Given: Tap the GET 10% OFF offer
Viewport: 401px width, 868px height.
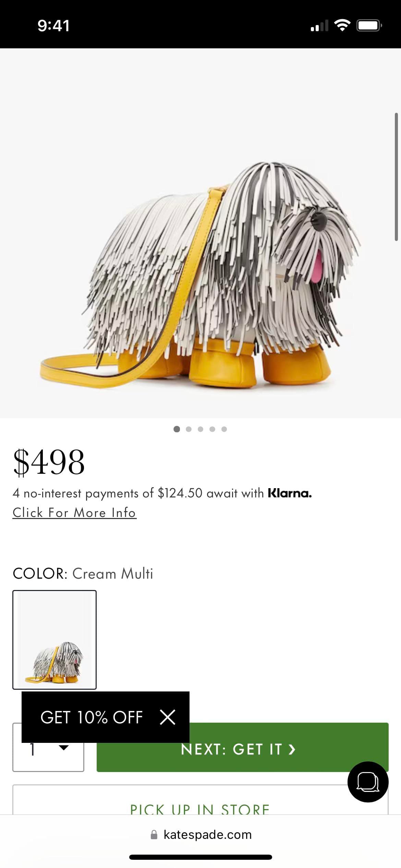Looking at the screenshot, I should tap(92, 717).
